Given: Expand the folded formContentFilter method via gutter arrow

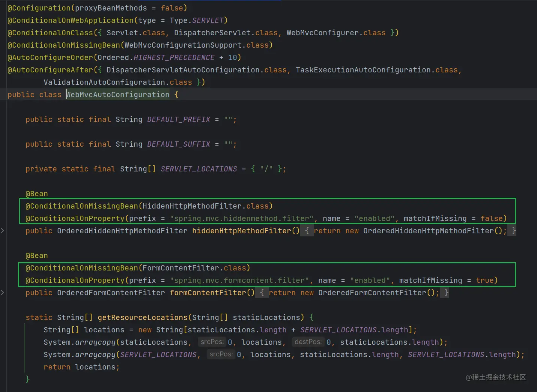Looking at the screenshot, I should (2, 293).
